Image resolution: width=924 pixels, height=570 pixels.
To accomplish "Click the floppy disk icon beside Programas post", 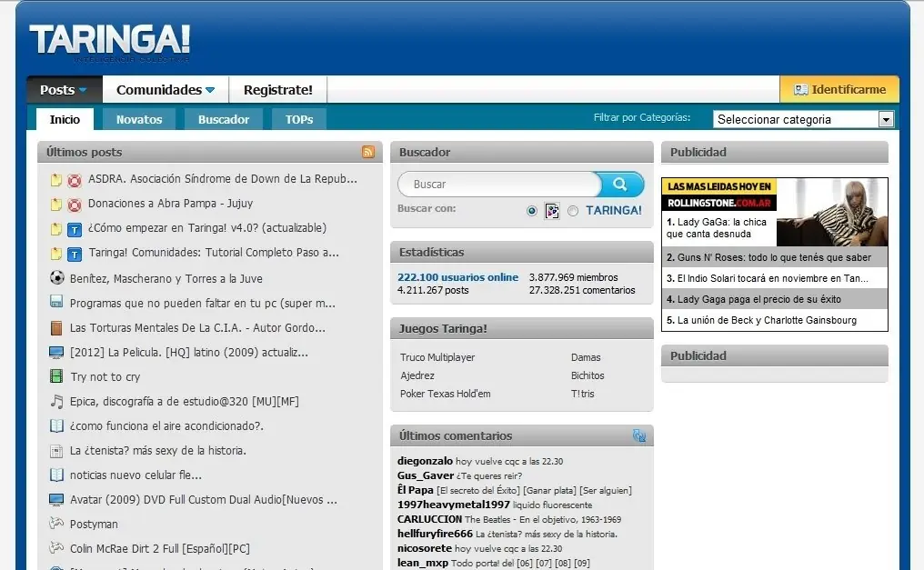I will [x=56, y=303].
